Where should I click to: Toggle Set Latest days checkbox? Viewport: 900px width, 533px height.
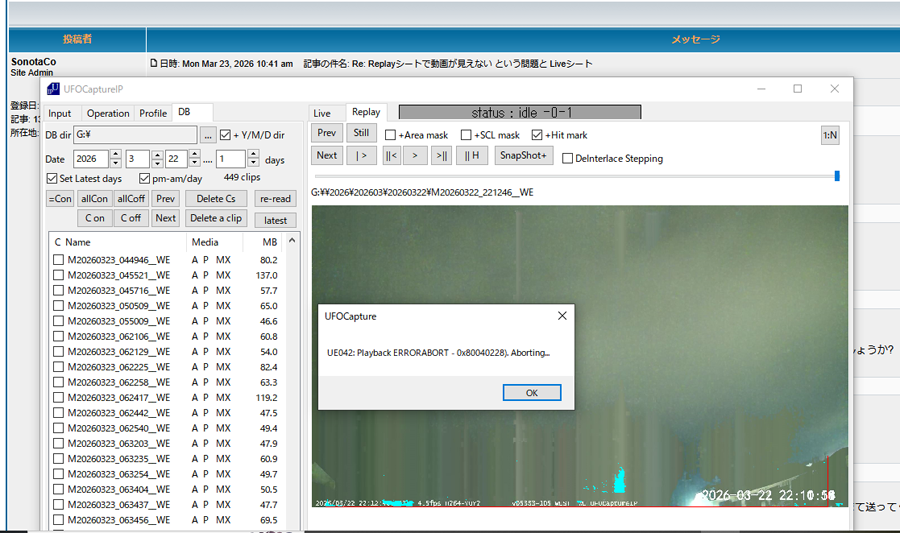(x=52, y=178)
